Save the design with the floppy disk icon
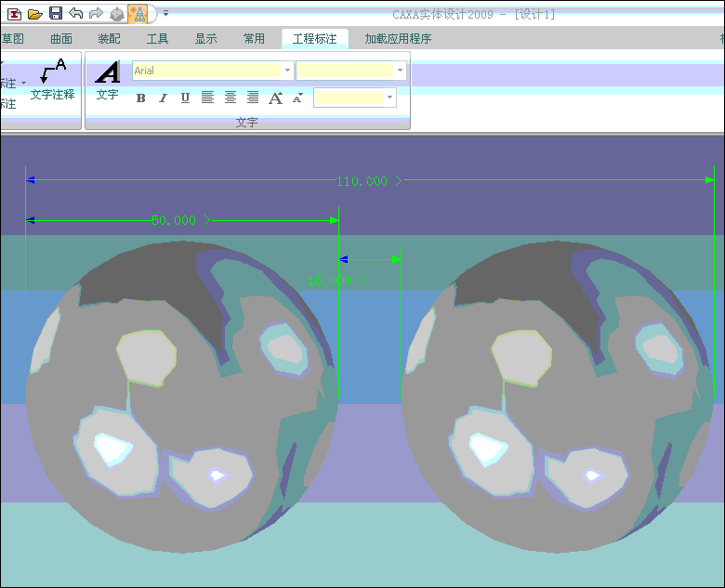This screenshot has height=588, width=725. (56, 13)
